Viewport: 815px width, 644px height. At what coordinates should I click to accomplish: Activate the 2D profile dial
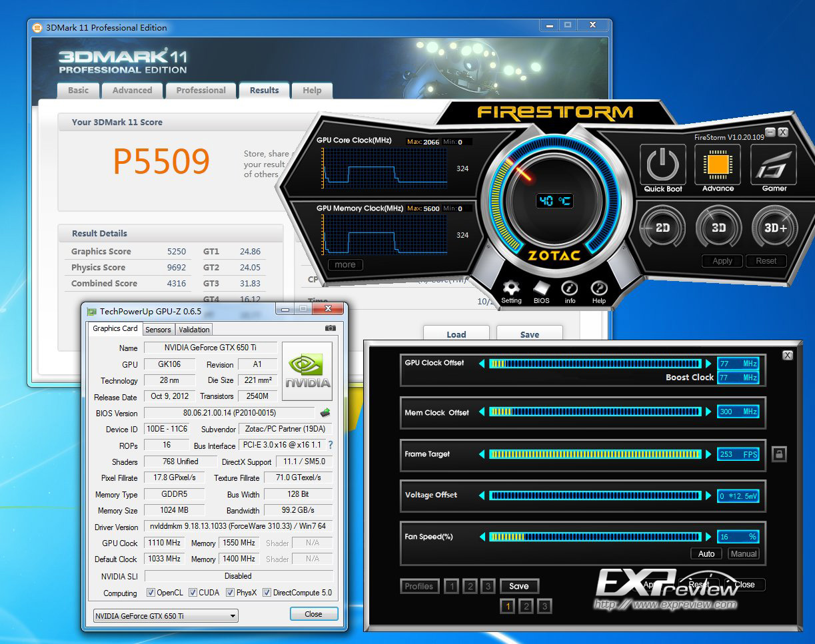click(662, 228)
